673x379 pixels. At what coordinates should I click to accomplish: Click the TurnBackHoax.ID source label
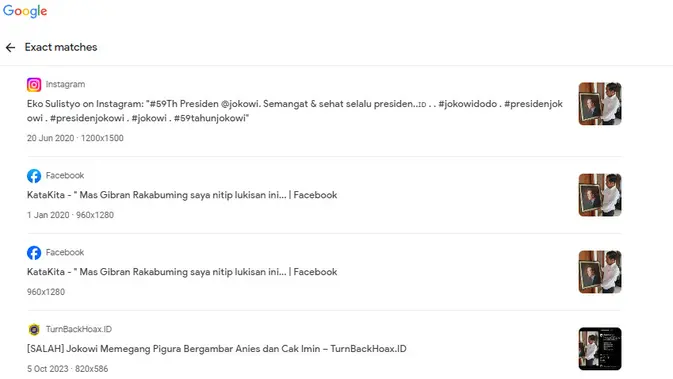pos(79,329)
